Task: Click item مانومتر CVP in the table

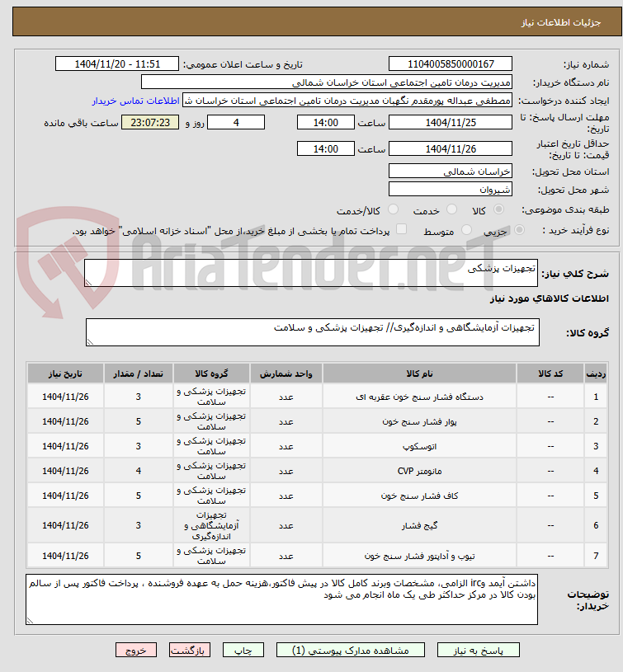Action: click(x=419, y=471)
